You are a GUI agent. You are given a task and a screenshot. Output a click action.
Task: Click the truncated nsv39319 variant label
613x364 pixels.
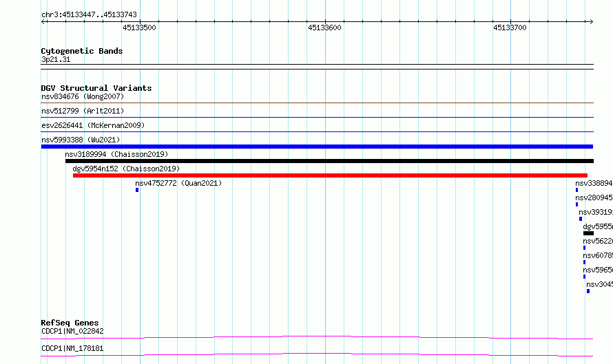coord(596,212)
